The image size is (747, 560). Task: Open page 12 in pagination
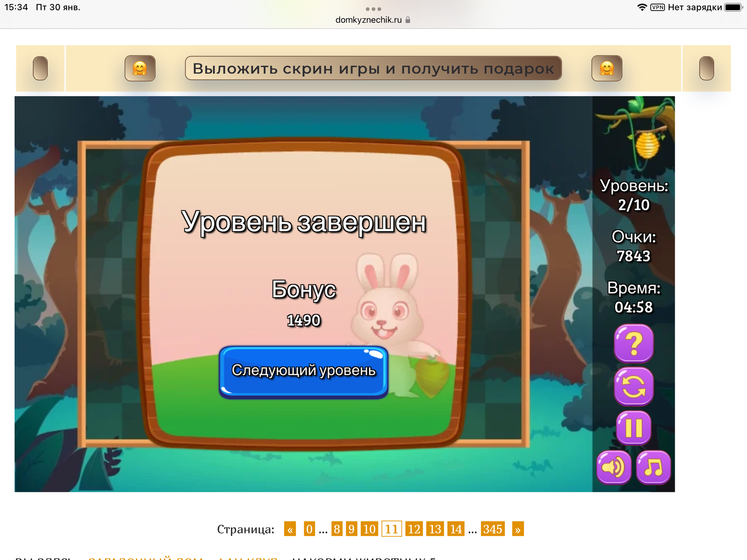click(414, 529)
